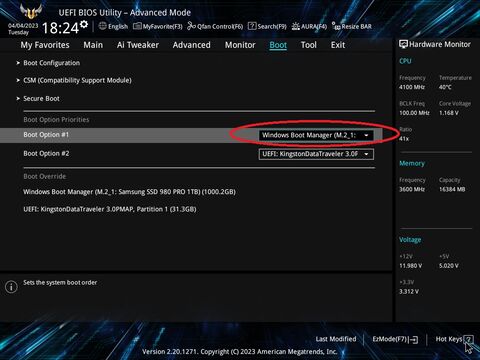Click +3.3V reading 3.312 V

409,292
